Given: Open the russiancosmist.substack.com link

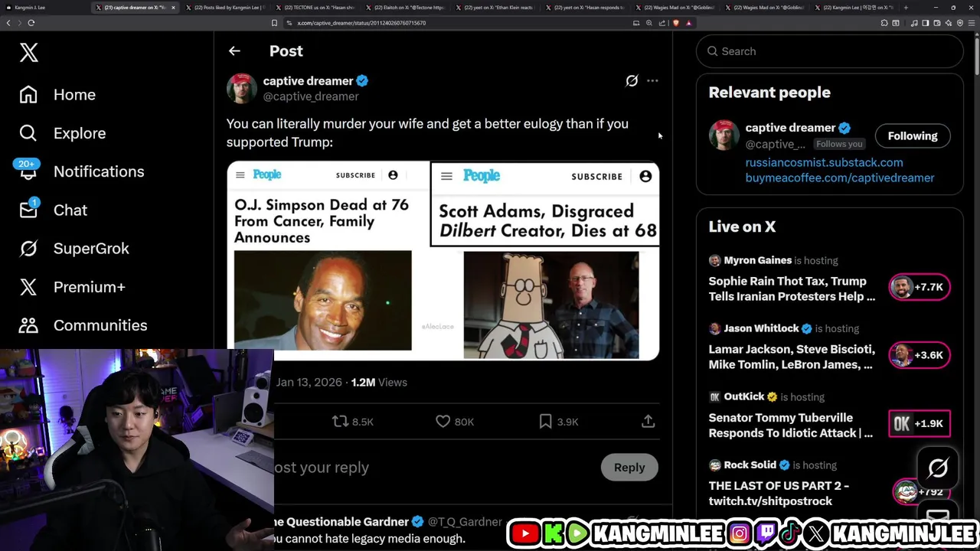Looking at the screenshot, I should 824,162.
